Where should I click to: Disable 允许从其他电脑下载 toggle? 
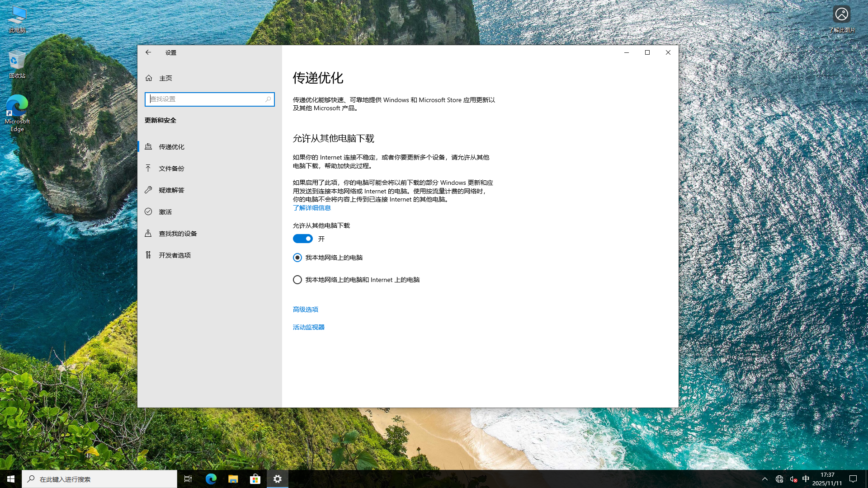pos(302,239)
